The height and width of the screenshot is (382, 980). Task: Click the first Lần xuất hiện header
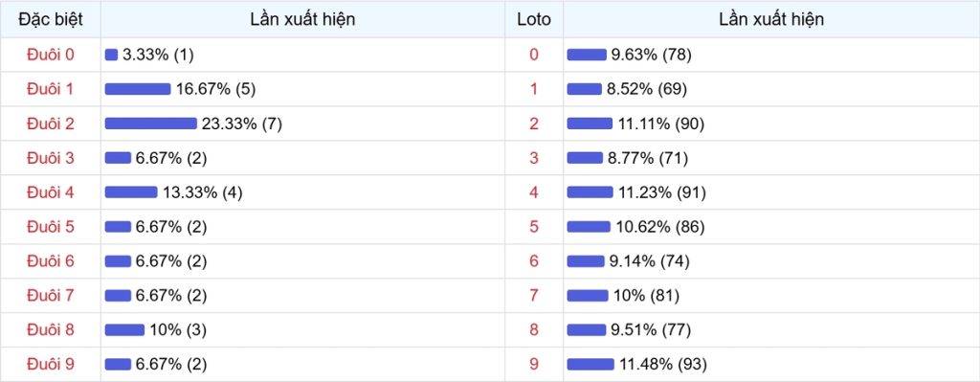click(302, 19)
